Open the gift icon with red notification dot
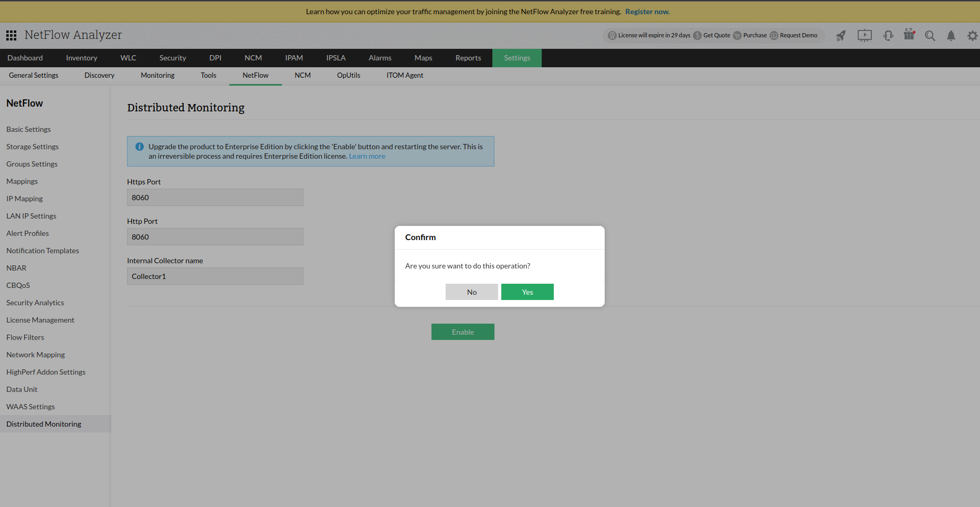Viewport: 980px width, 507px height. coord(910,35)
